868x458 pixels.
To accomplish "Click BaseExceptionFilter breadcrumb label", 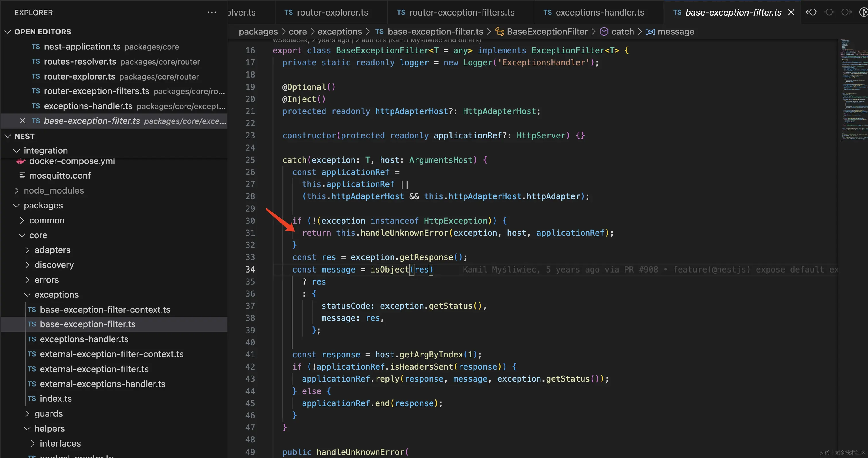I will (547, 31).
